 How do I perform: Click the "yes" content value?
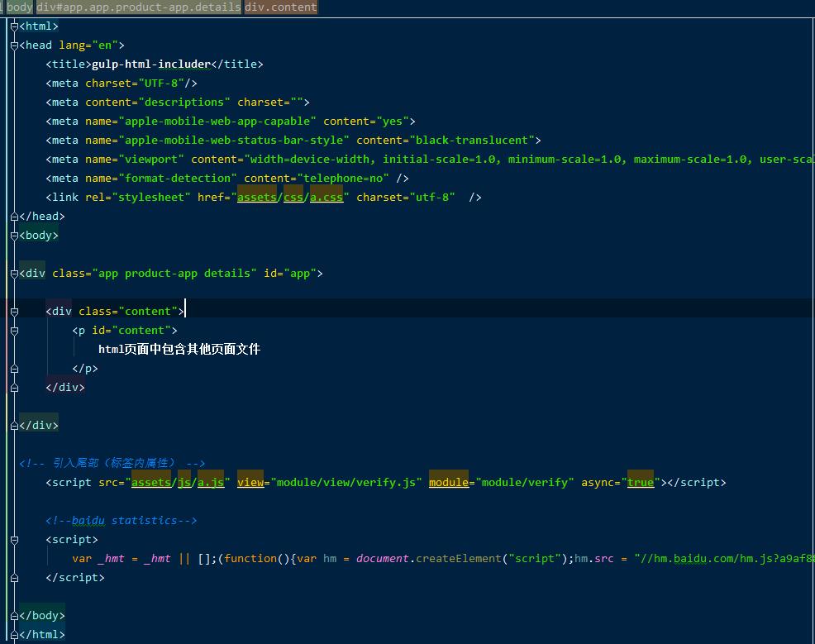393,121
